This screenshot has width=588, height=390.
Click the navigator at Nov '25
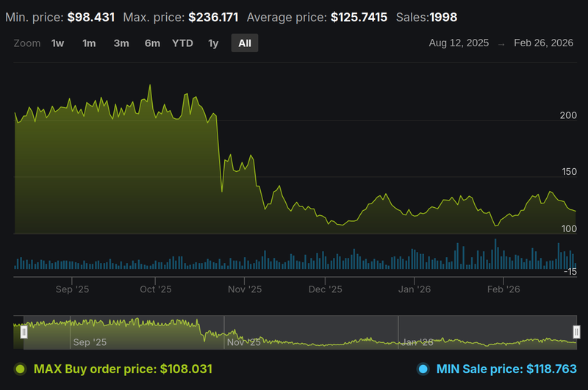coord(244,342)
